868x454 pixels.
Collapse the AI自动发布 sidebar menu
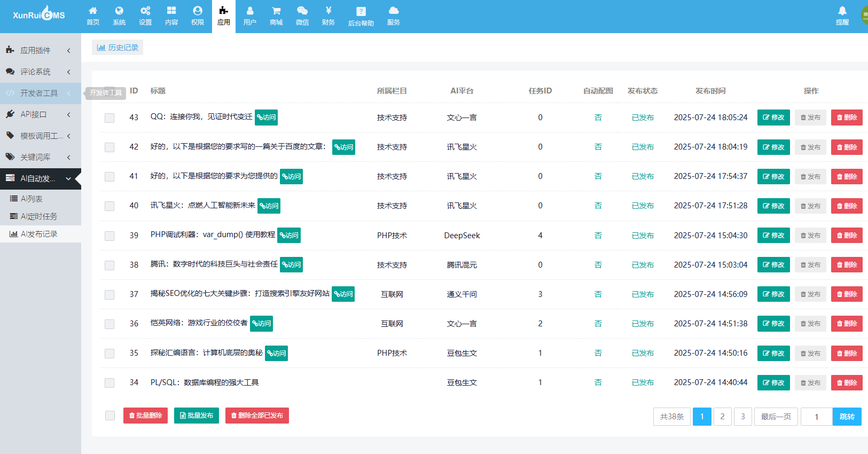click(x=41, y=178)
